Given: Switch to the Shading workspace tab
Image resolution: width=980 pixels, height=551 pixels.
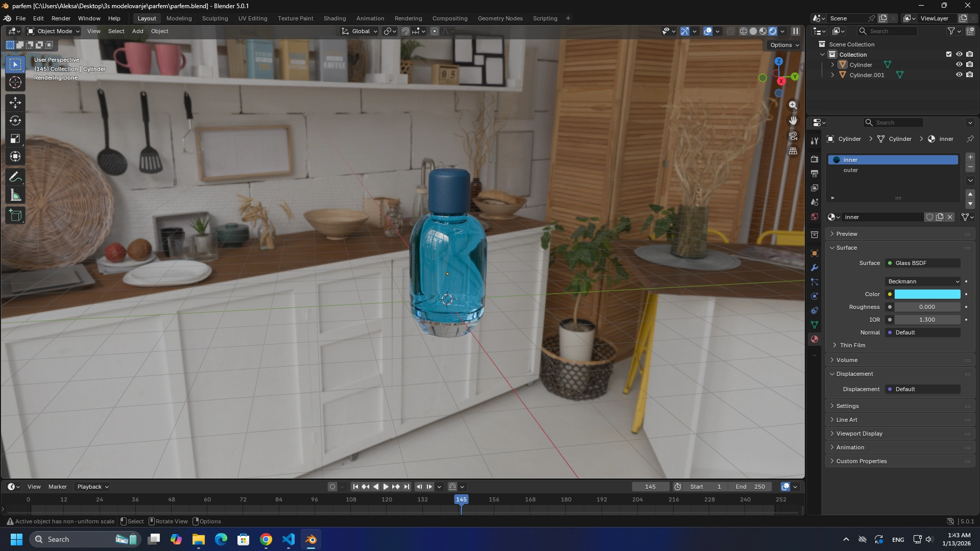Looking at the screenshot, I should (x=334, y=18).
